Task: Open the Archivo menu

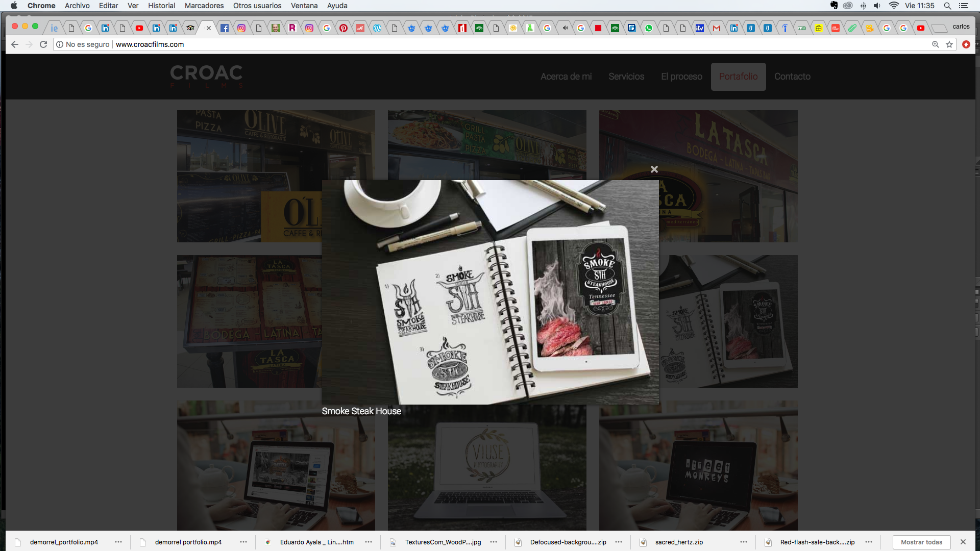Action: point(77,6)
